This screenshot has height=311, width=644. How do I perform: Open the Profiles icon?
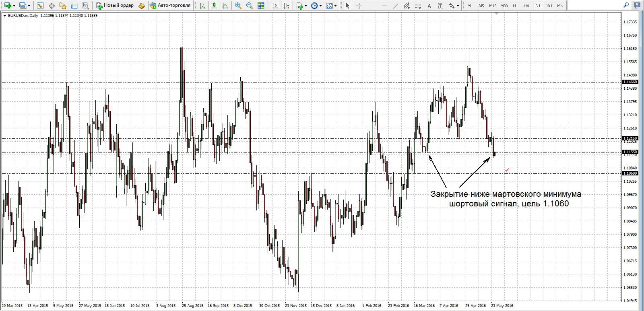click(x=23, y=6)
